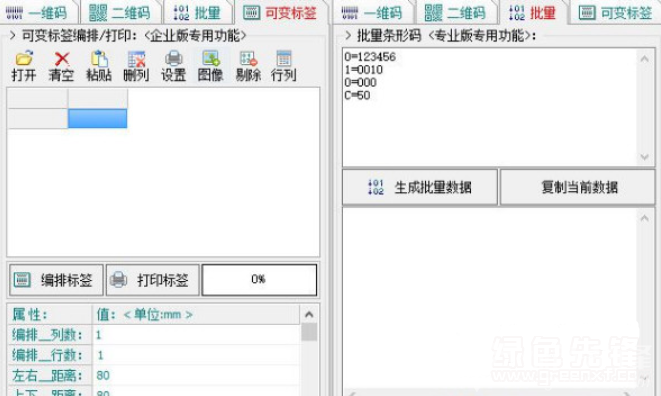Click property list scroll-up arrow
661x396 pixels.
[309, 315]
